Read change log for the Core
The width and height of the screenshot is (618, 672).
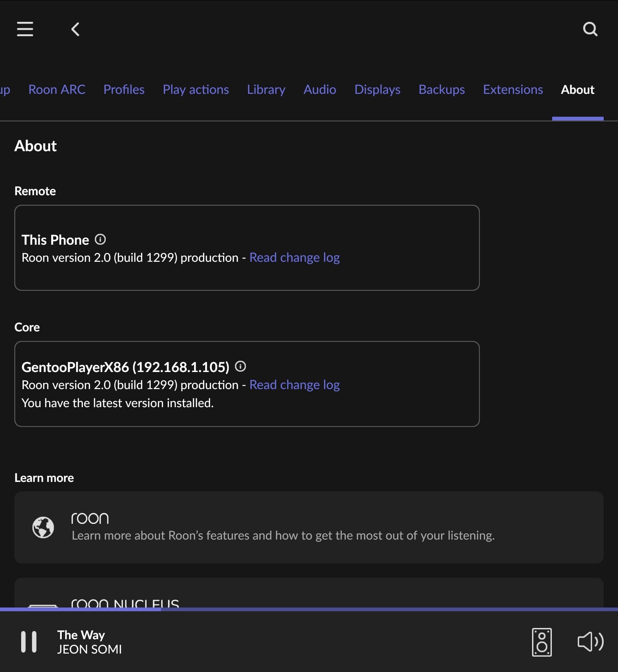coord(295,385)
